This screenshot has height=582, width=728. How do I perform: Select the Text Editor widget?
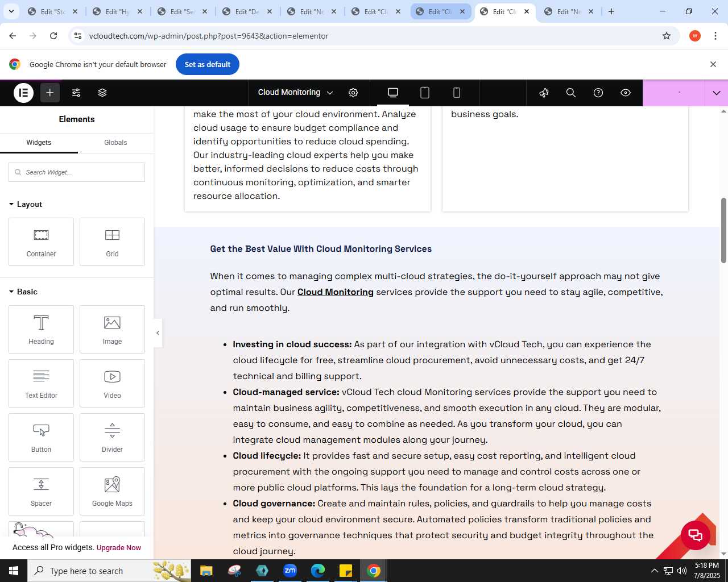[x=41, y=383]
